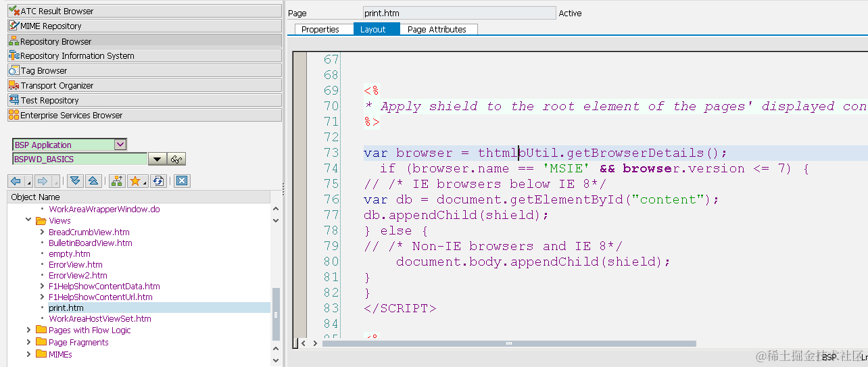Open the Test Repository
This screenshot has height=367, width=868.
(144, 100)
